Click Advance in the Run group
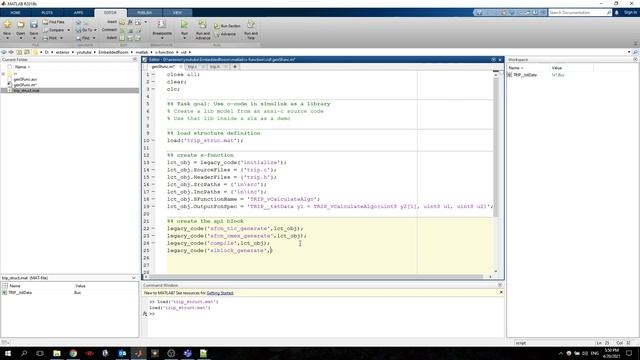Image resolution: width=640 pixels, height=360 pixels. (x=225, y=34)
